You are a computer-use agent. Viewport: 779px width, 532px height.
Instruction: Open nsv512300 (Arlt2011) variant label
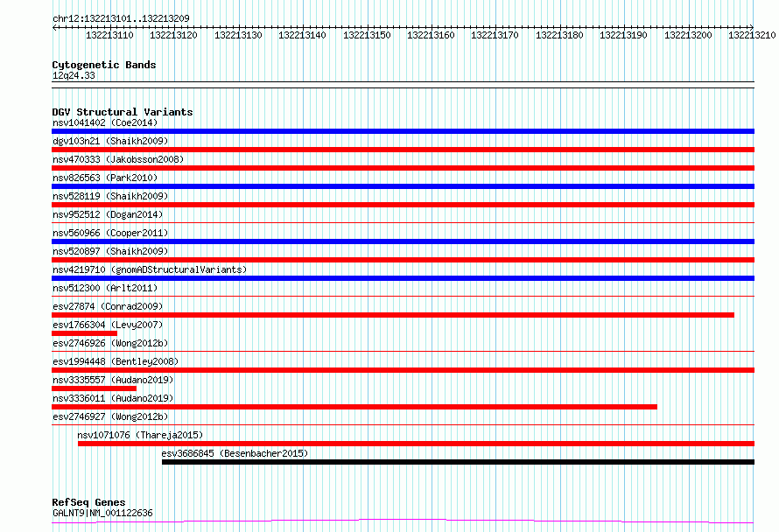click(105, 288)
